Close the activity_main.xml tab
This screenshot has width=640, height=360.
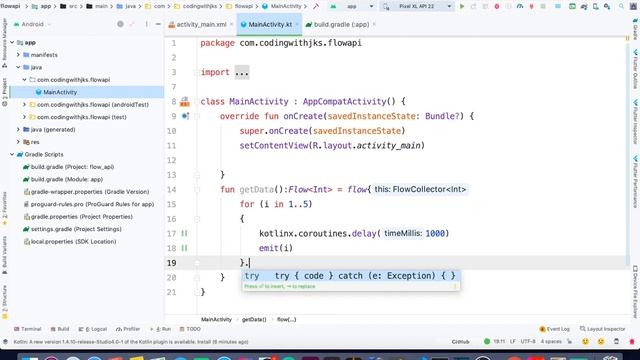pyautogui.click(x=231, y=24)
